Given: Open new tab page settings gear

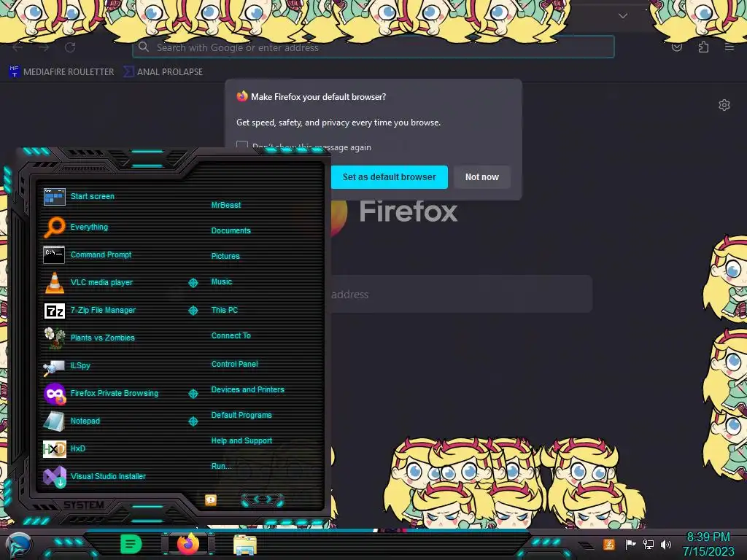Looking at the screenshot, I should [x=724, y=105].
